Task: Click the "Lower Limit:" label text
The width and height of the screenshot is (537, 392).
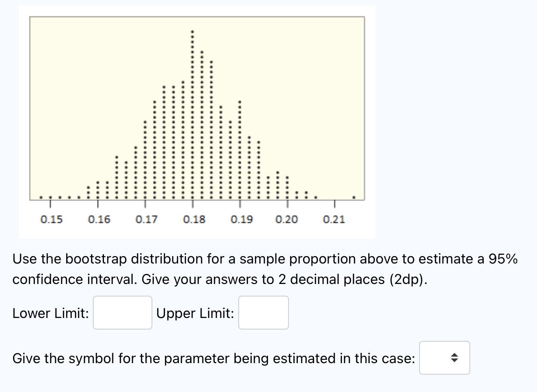Action: coord(51,313)
